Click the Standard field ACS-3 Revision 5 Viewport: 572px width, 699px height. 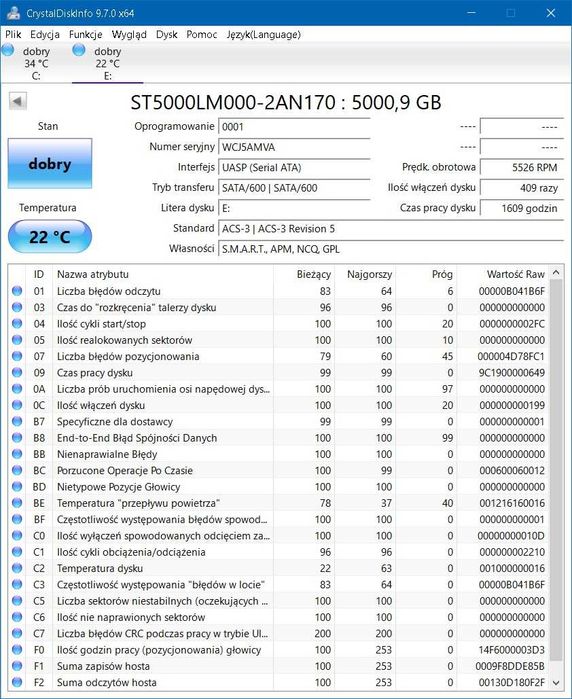(x=391, y=229)
